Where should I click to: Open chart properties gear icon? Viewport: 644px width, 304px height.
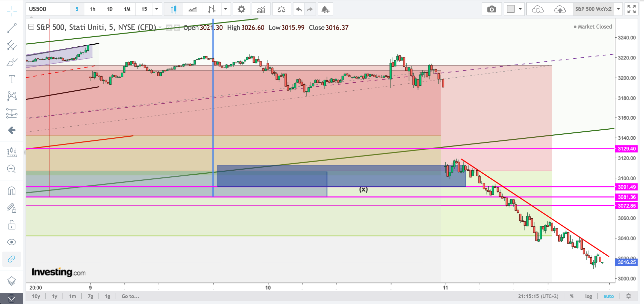241,9
